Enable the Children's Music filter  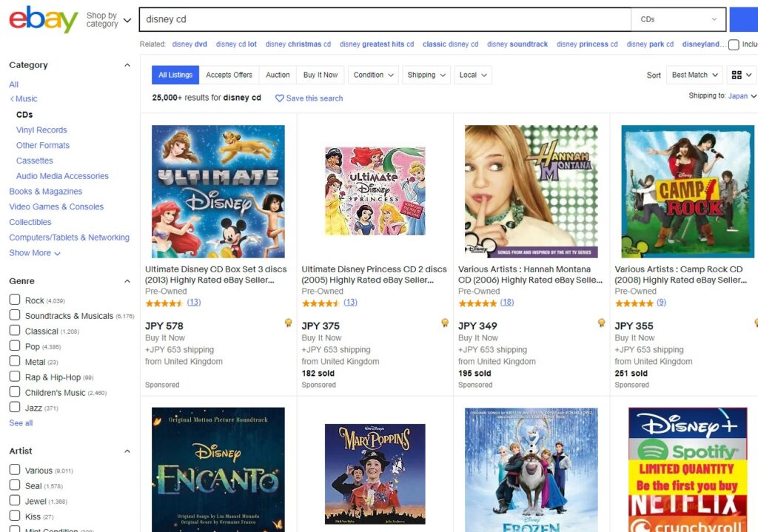coord(15,392)
